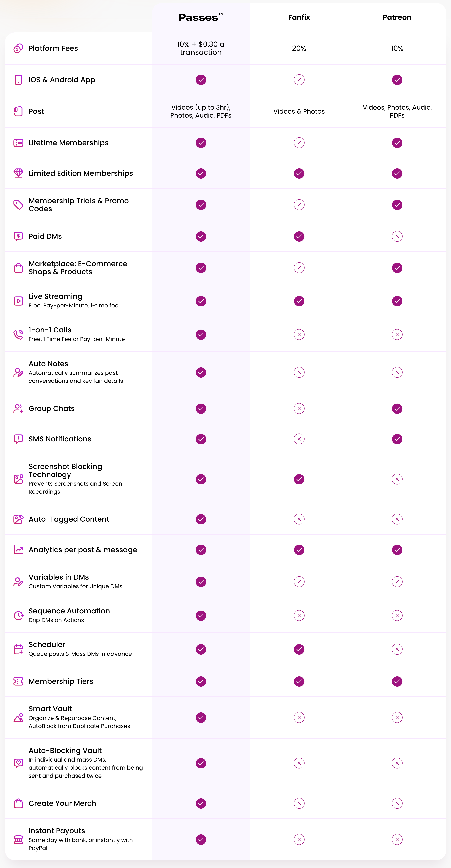Click the IOS & Android App phone icon
Screen dimensions: 451x868
click(18, 80)
